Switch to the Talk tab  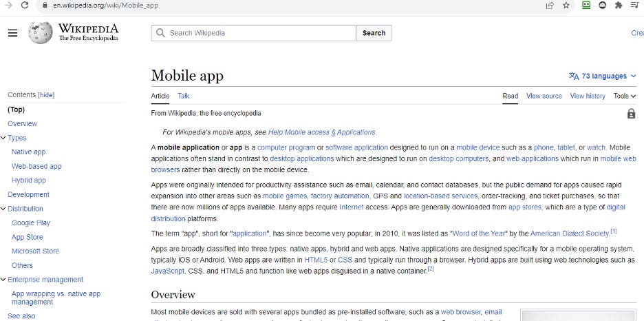(184, 96)
